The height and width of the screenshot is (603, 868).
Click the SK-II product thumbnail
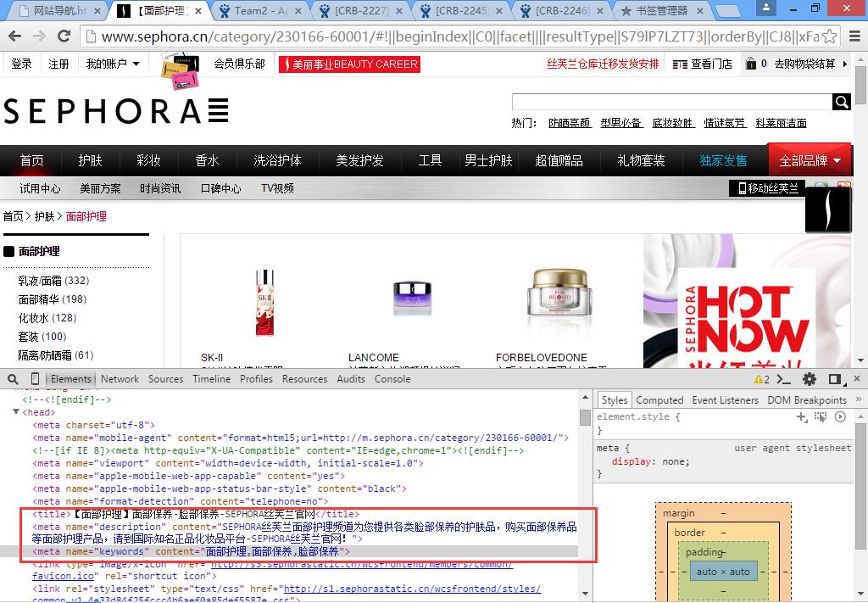[x=264, y=303]
